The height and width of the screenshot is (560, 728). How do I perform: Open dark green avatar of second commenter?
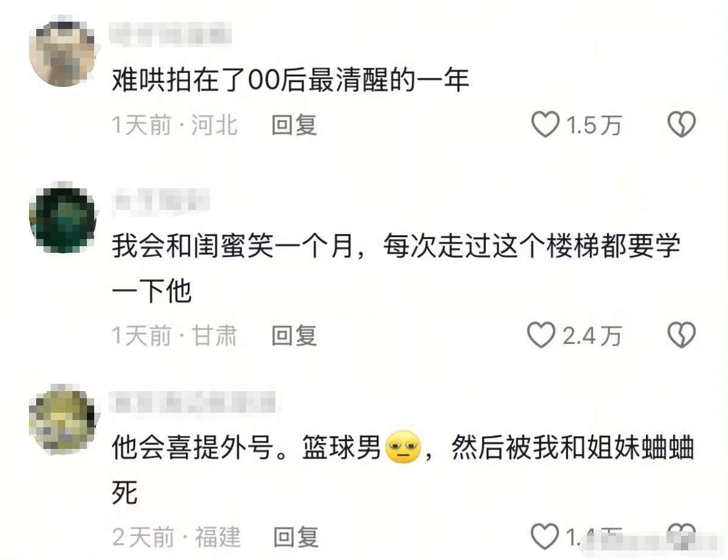[x=62, y=219]
